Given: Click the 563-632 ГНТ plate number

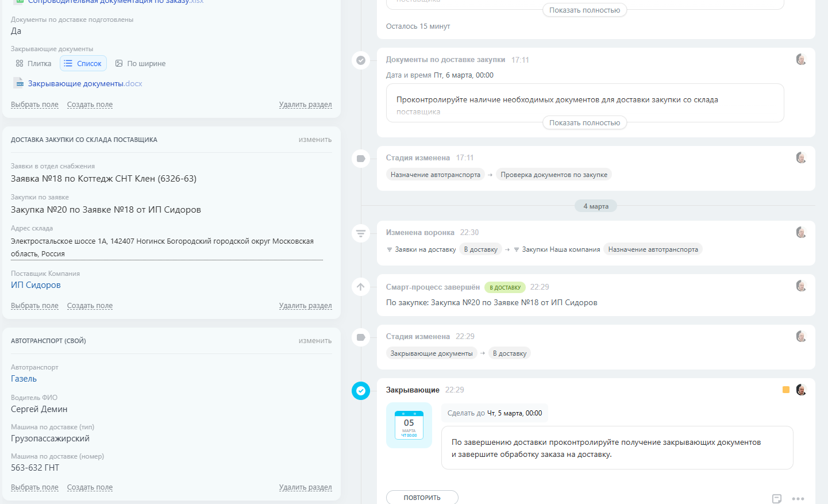Looking at the screenshot, I should (35, 468).
